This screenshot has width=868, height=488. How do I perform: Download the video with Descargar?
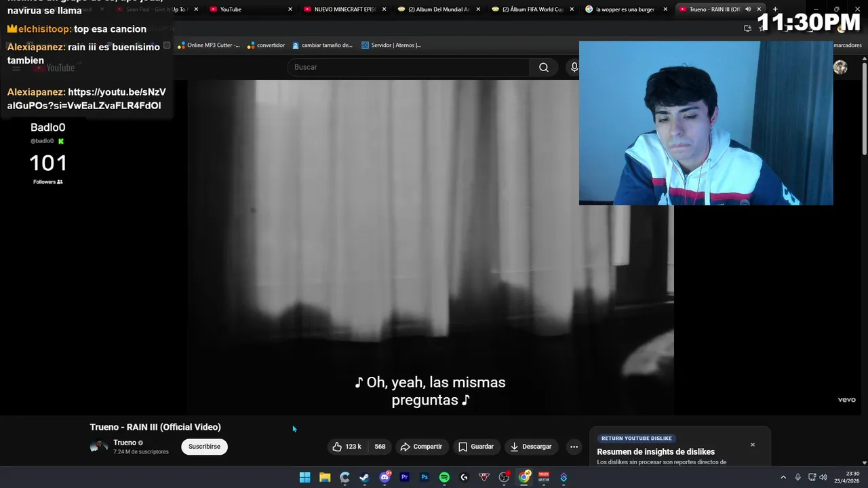[x=530, y=447]
